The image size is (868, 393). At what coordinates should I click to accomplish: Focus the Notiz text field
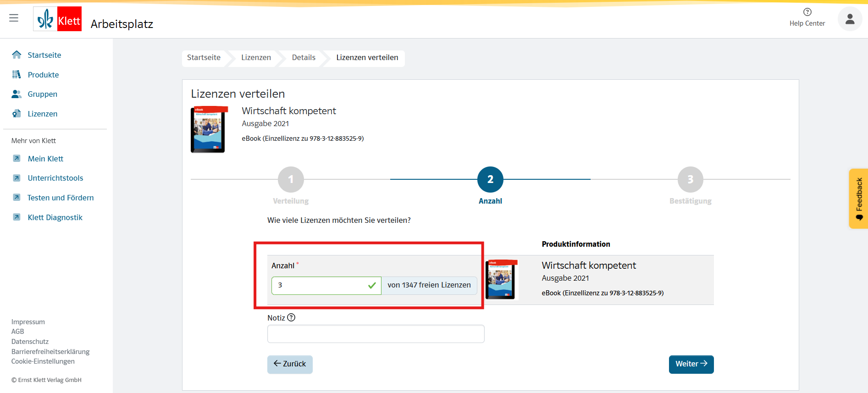[x=376, y=334]
